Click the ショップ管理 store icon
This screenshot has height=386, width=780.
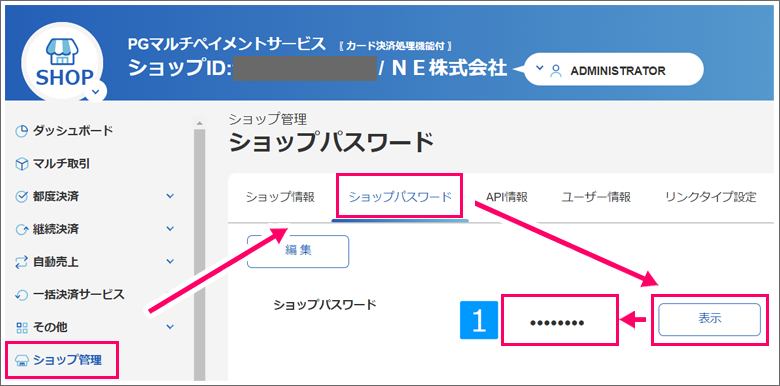pos(22,360)
